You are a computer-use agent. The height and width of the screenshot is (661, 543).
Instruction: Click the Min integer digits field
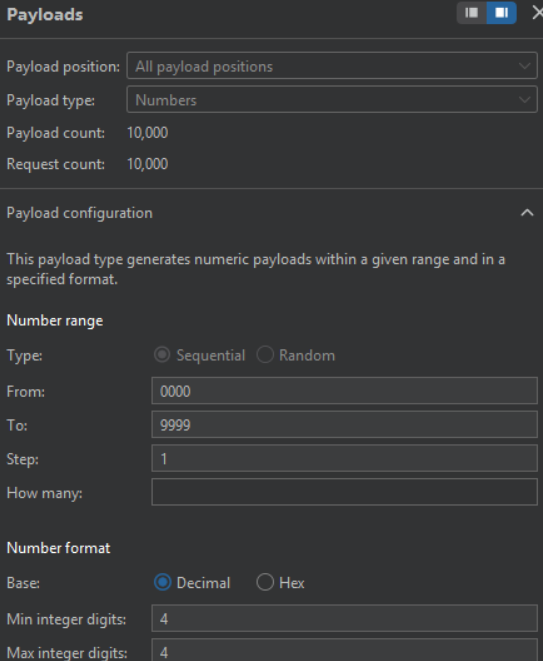(x=344, y=618)
